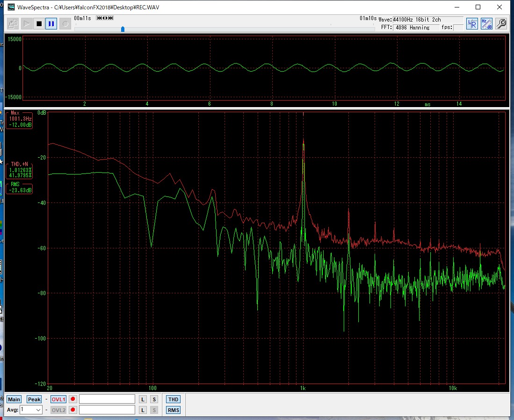Expand the Avg count dropdown
514x420 pixels.
tap(38, 410)
